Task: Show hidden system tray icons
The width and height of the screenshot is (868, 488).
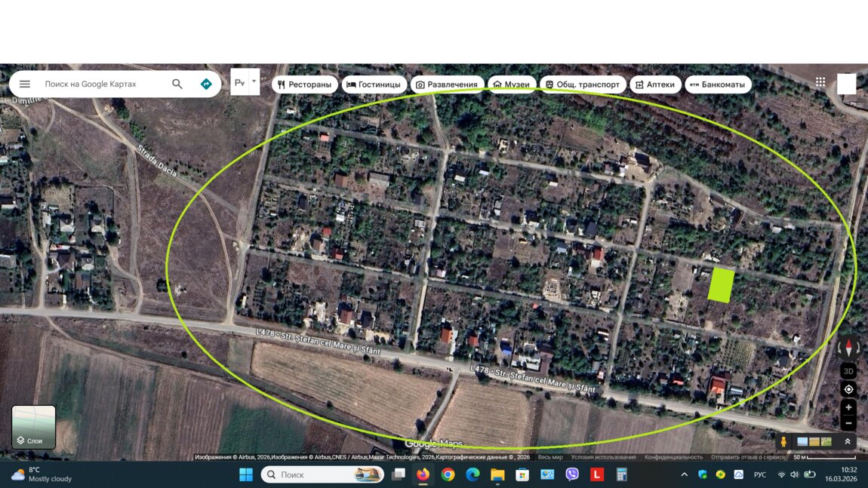Action: click(684, 474)
